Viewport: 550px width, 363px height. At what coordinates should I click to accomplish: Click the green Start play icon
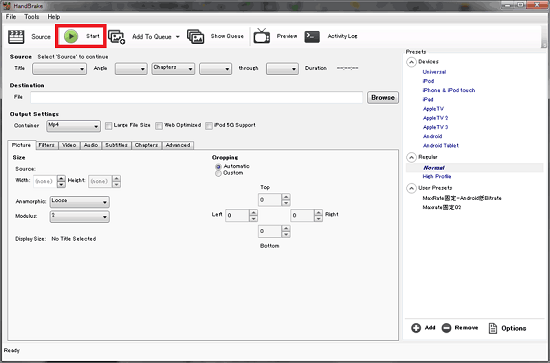pos(71,36)
